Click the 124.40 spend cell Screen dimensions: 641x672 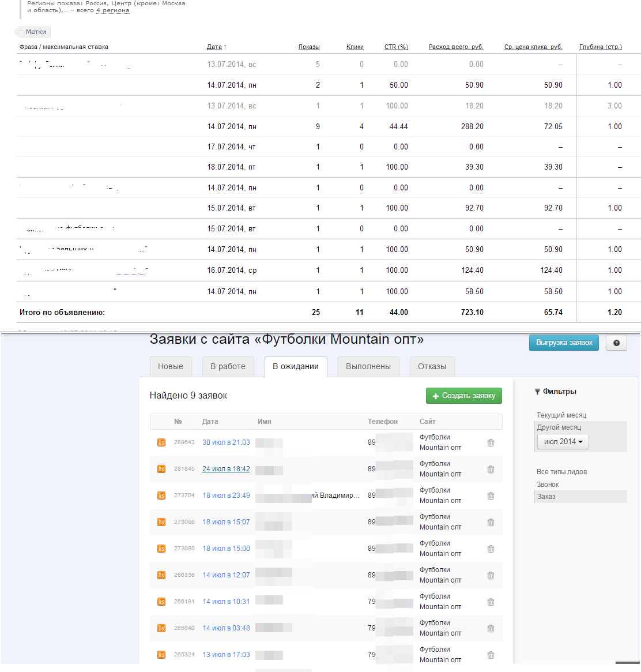pyautogui.click(x=472, y=271)
